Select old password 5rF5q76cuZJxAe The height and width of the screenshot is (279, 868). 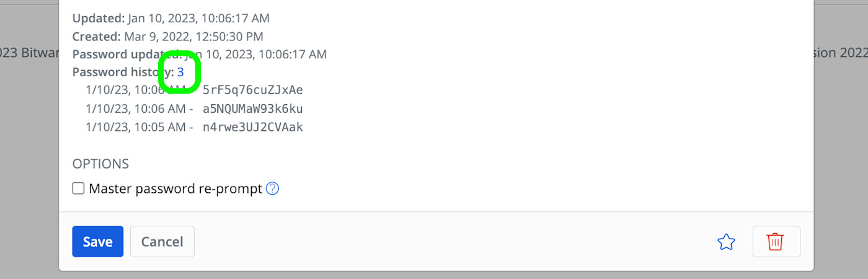[x=252, y=90]
